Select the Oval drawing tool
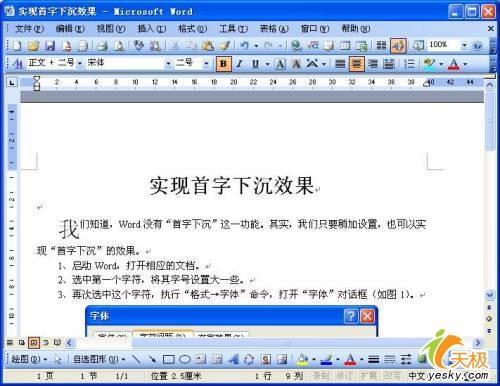The image size is (500, 386). [185, 359]
